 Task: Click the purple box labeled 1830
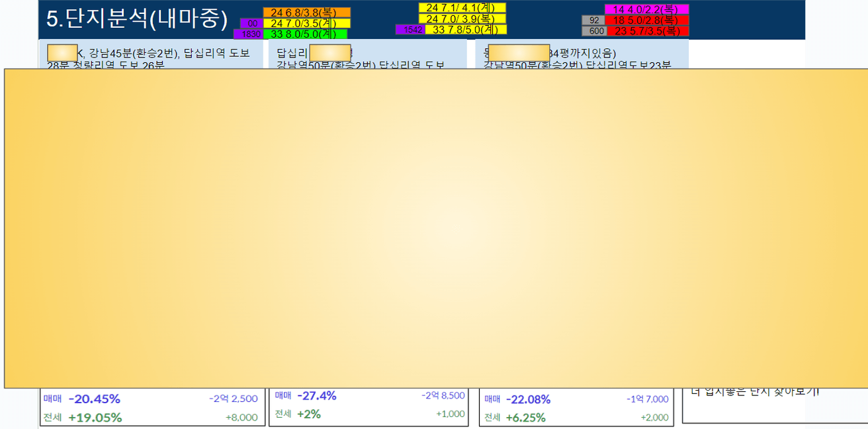[x=248, y=34]
